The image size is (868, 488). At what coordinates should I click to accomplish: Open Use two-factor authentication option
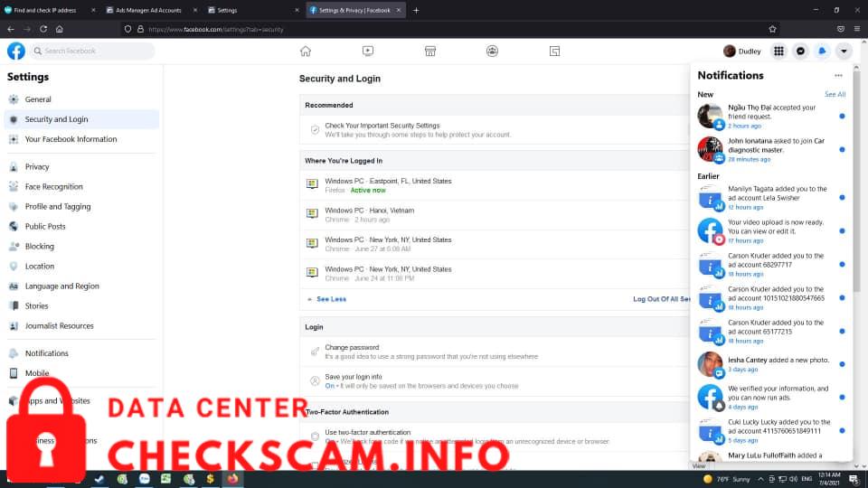click(495, 436)
